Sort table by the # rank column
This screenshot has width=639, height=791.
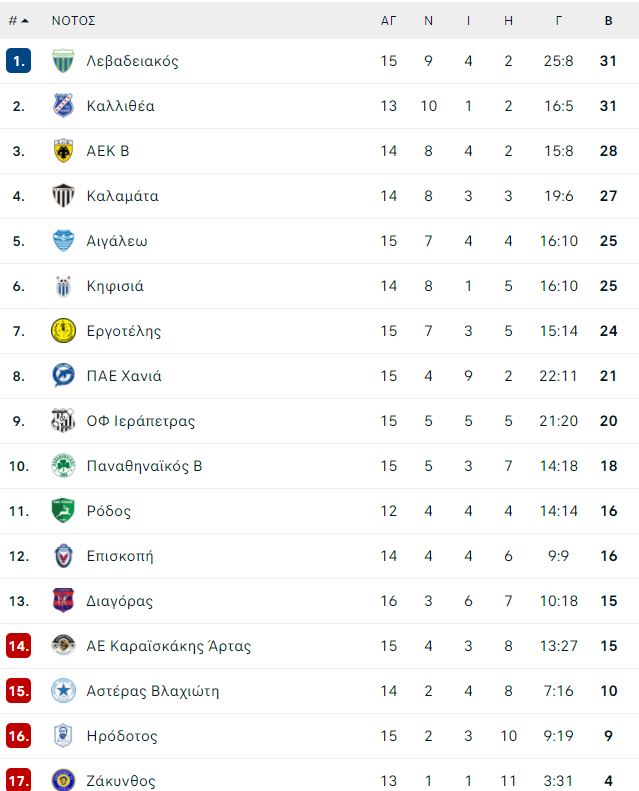click(x=18, y=21)
